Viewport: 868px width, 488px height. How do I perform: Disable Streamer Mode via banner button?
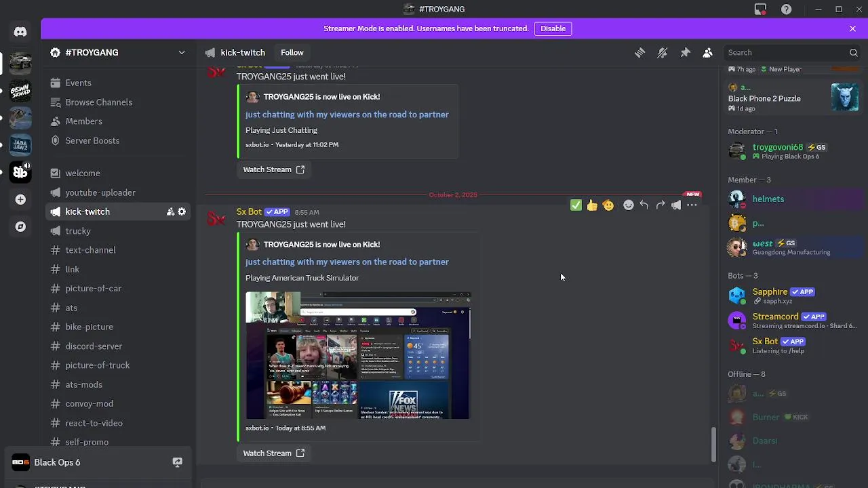coord(553,28)
